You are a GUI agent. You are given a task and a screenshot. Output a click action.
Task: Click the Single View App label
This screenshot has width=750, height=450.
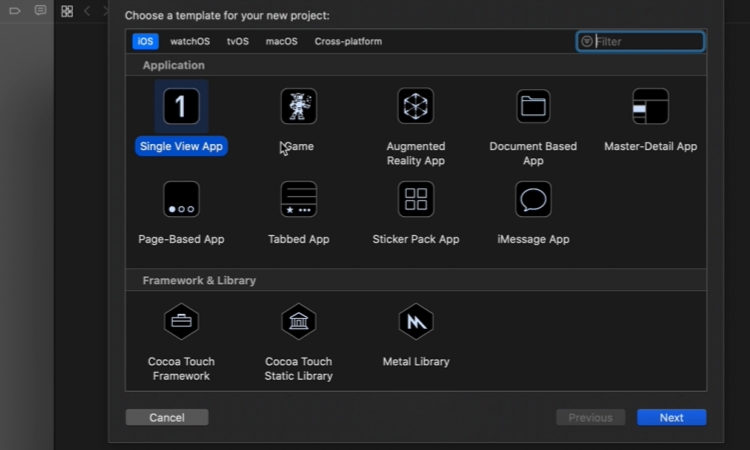click(181, 146)
